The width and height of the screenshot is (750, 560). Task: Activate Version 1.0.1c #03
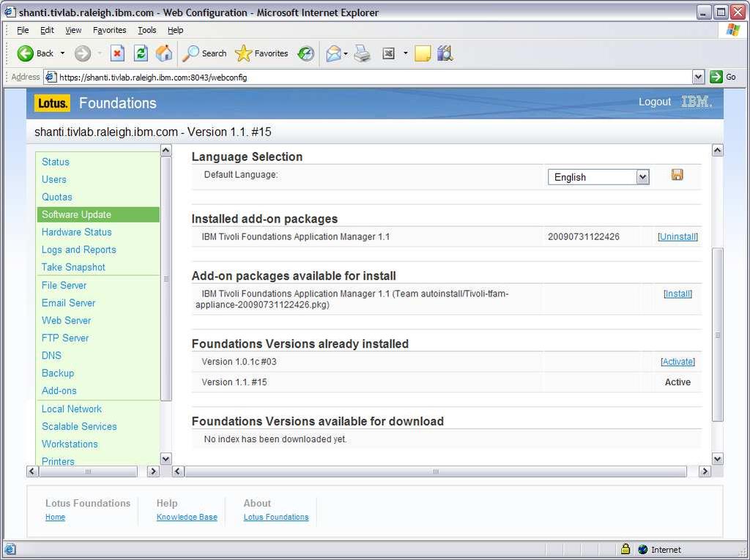[677, 362]
